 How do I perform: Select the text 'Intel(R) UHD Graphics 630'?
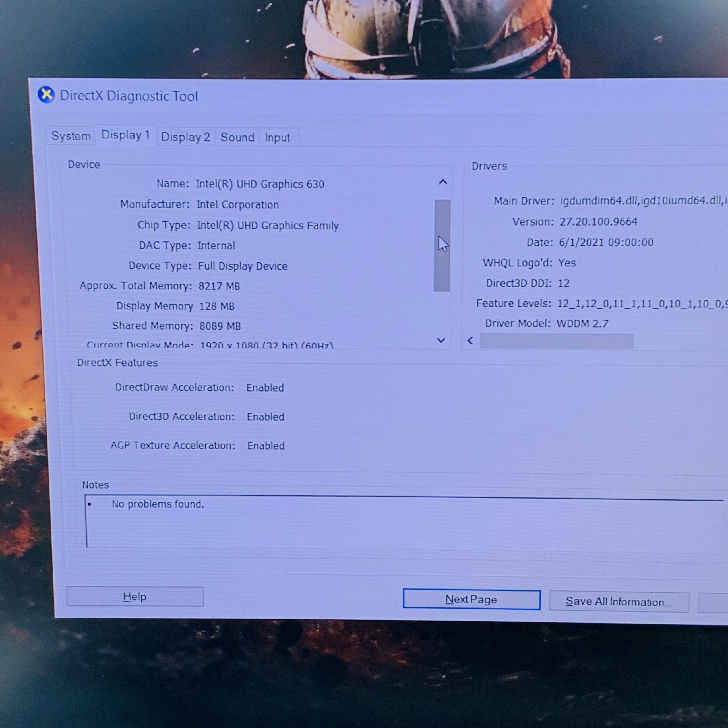(x=260, y=184)
